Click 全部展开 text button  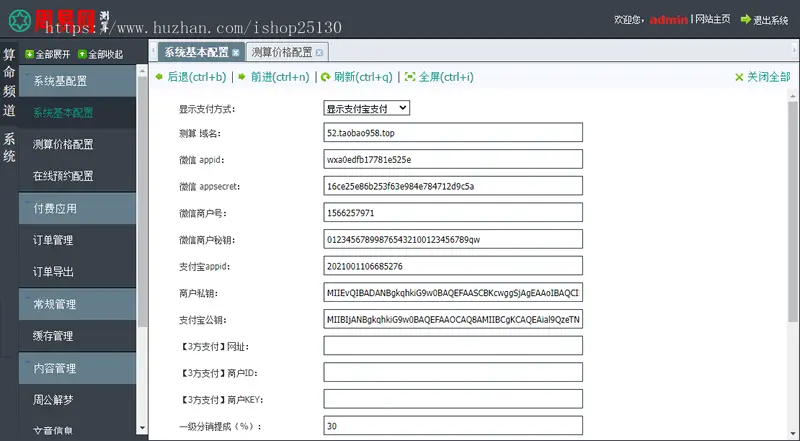pos(53,54)
